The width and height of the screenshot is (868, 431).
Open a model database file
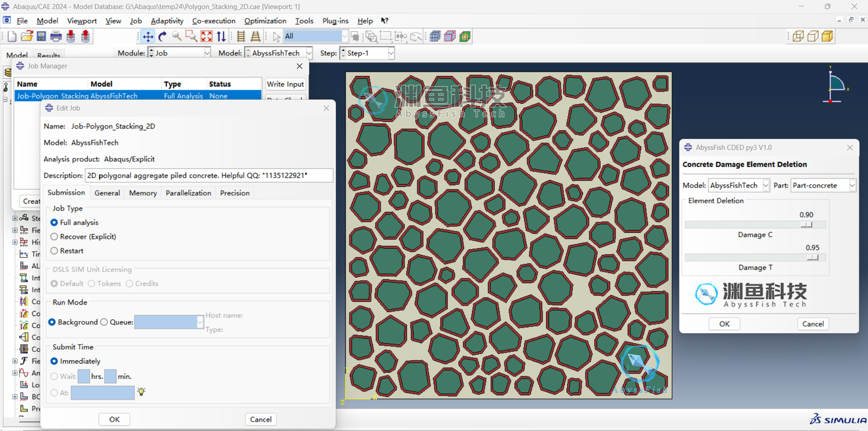pos(27,36)
